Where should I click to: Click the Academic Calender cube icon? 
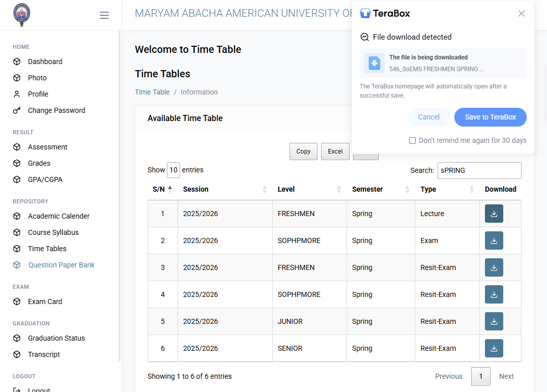(17, 216)
